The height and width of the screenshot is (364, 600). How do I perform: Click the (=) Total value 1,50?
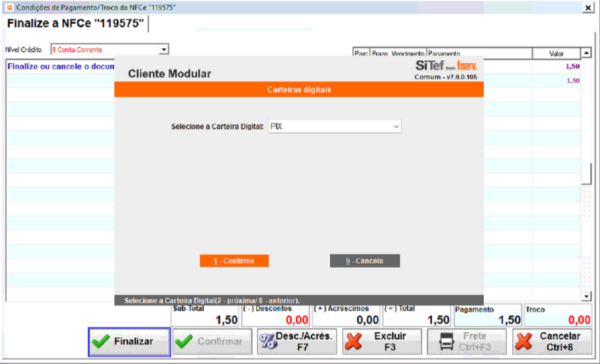[438, 320]
